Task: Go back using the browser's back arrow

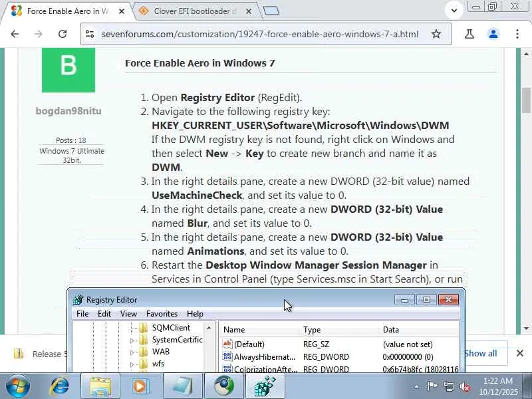Action: click(15, 34)
